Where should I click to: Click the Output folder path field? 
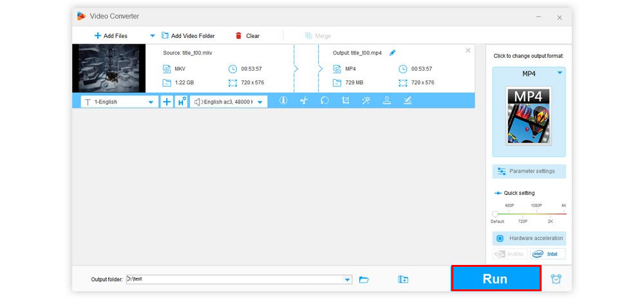(239, 279)
